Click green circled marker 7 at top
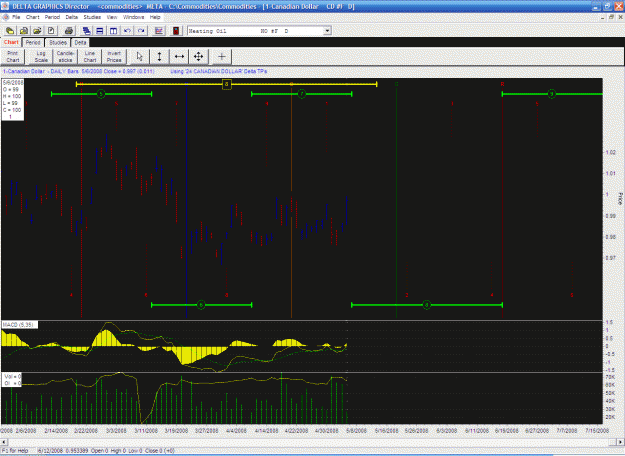This screenshot has width=625, height=456. (x=302, y=94)
